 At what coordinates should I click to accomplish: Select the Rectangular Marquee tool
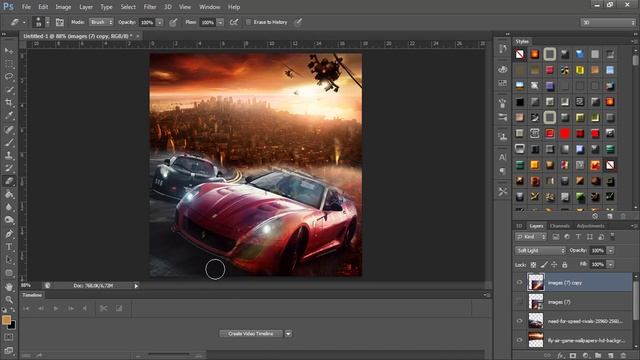(x=9, y=64)
